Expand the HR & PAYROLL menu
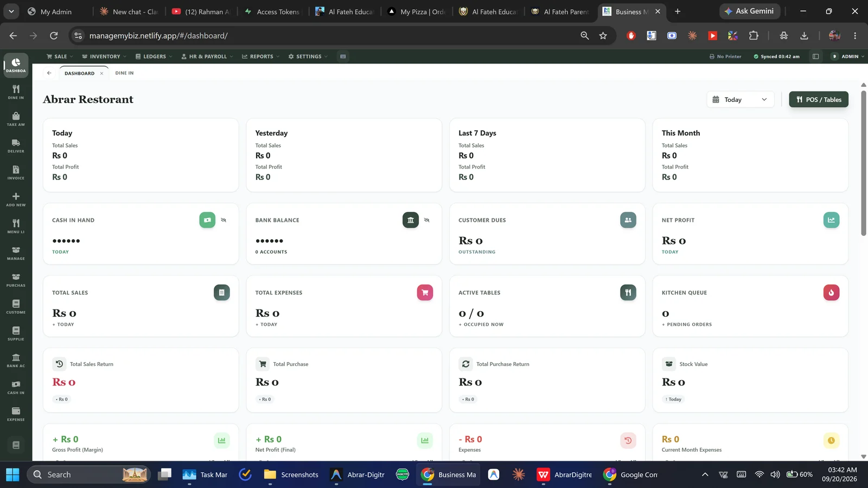Screen dimensions: 868x488 [207, 56]
